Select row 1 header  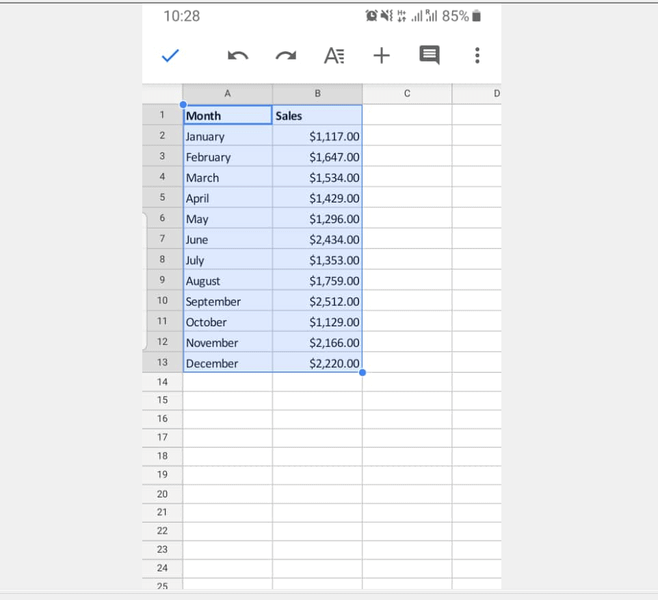click(x=162, y=115)
